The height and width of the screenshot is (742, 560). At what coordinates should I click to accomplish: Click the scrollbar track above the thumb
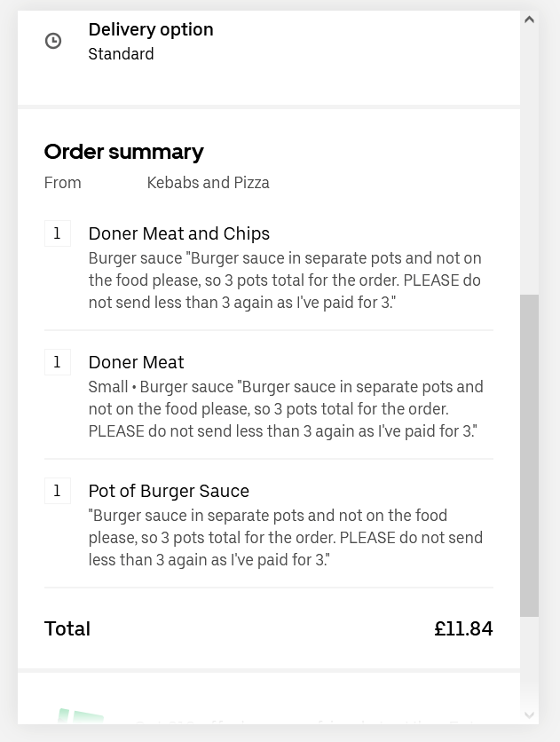coord(529,161)
